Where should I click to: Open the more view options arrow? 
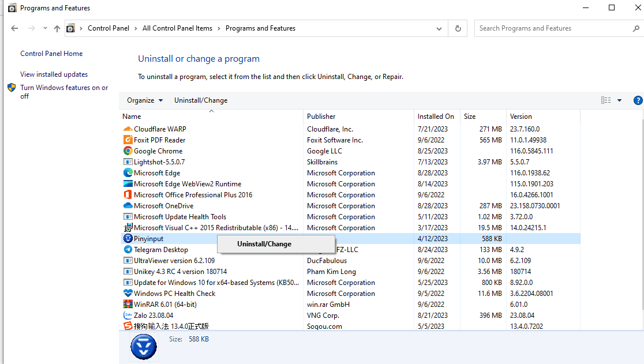click(x=619, y=100)
